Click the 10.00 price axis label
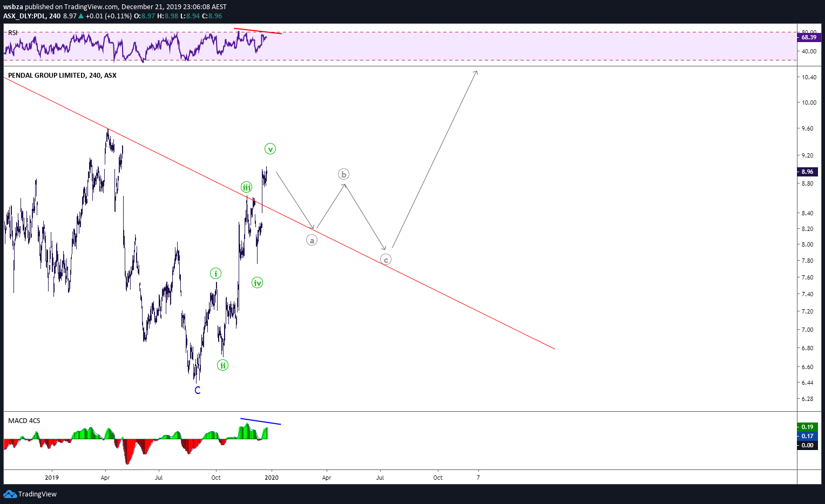Screen dimensions: 825x504 (x=809, y=103)
